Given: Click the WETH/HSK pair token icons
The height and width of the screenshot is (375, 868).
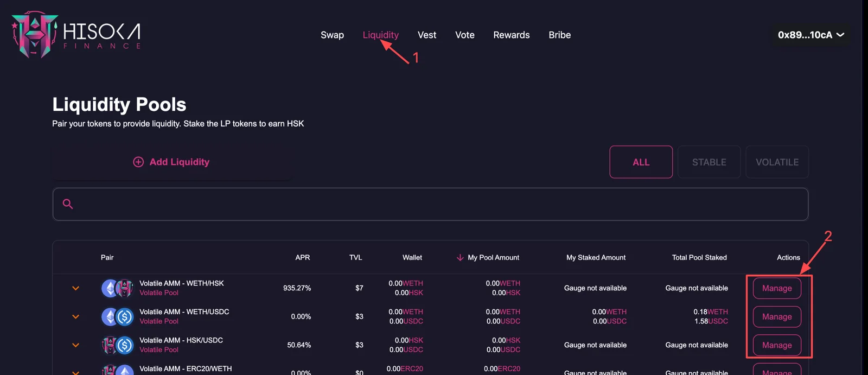Looking at the screenshot, I should coord(117,288).
